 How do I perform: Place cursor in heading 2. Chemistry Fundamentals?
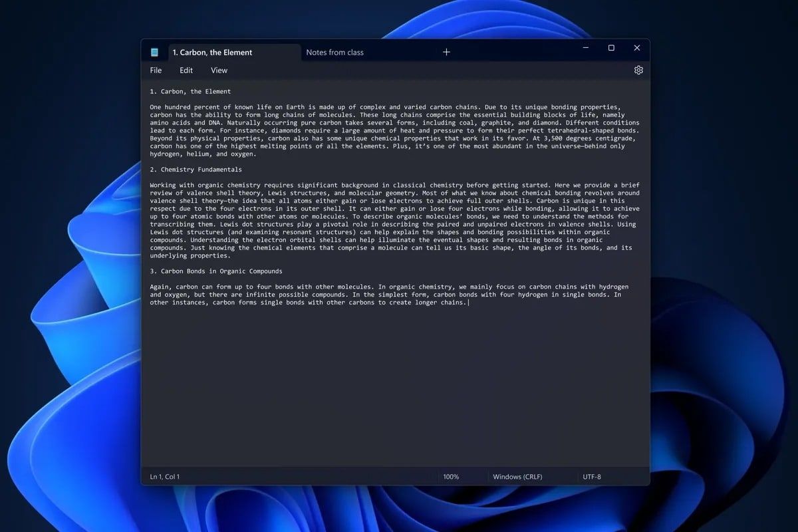pyautogui.click(x=196, y=170)
